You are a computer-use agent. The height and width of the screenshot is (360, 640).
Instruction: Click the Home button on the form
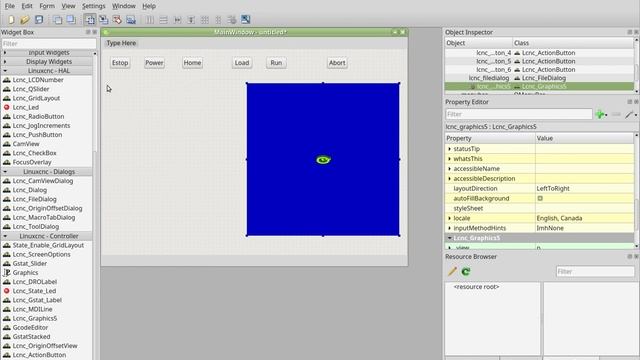[192, 63]
